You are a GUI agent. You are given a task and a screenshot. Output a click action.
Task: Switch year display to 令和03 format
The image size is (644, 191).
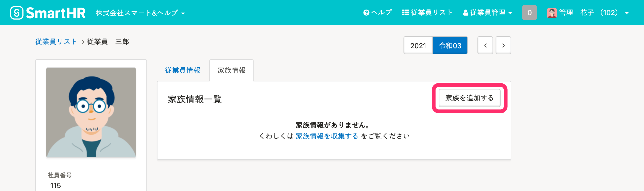tap(450, 45)
